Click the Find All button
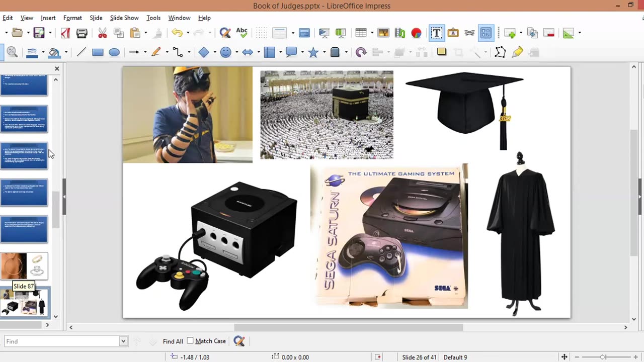Screen dimensions: 644x362 173,341
